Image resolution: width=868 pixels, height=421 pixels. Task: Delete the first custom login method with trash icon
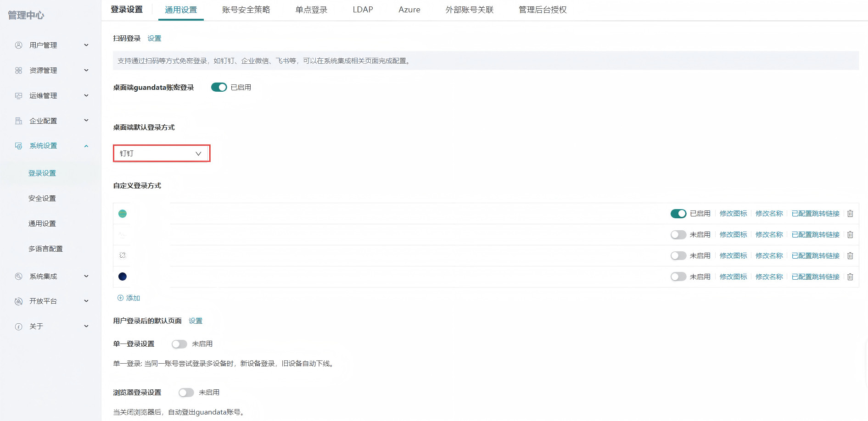(850, 214)
